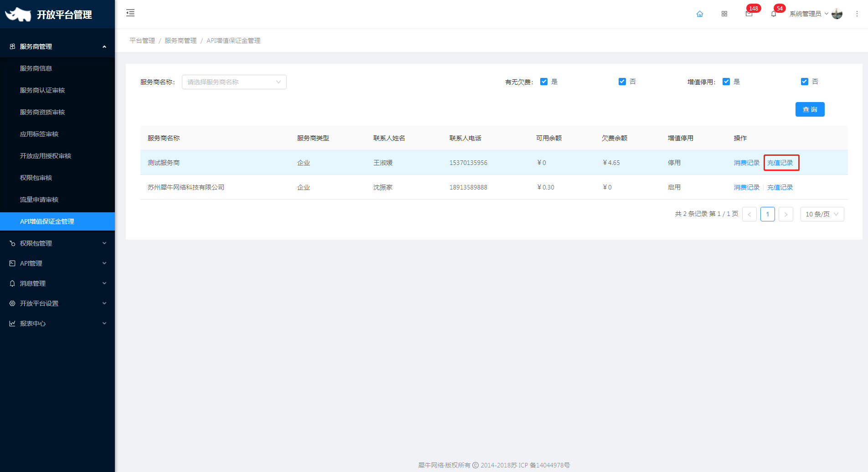Go to home via the house icon
Screen dimensions: 868x472
pyautogui.click(x=700, y=14)
